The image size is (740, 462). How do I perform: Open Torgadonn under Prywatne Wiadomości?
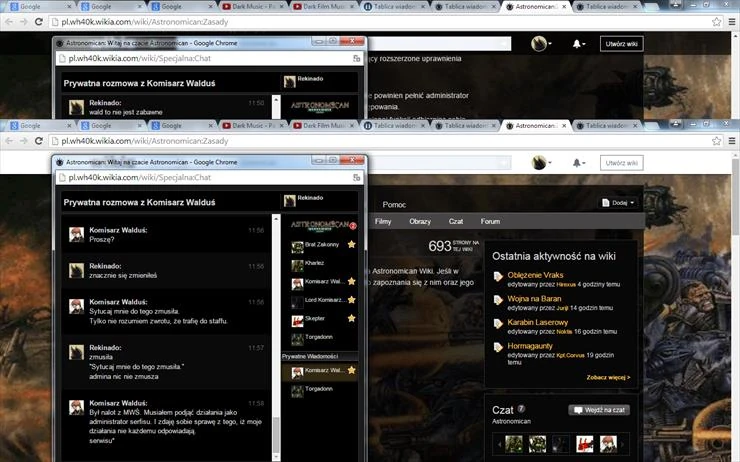(320, 390)
